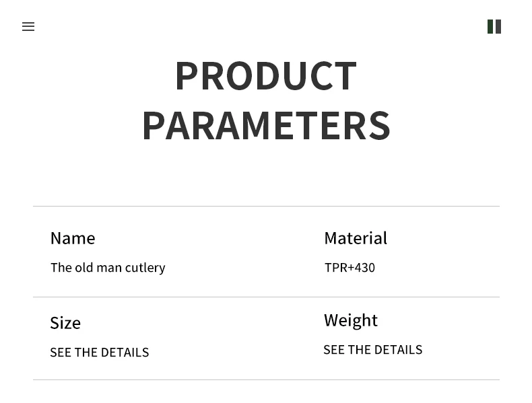Click the green pause icon
This screenshot has width=532, height=403.
(x=494, y=27)
